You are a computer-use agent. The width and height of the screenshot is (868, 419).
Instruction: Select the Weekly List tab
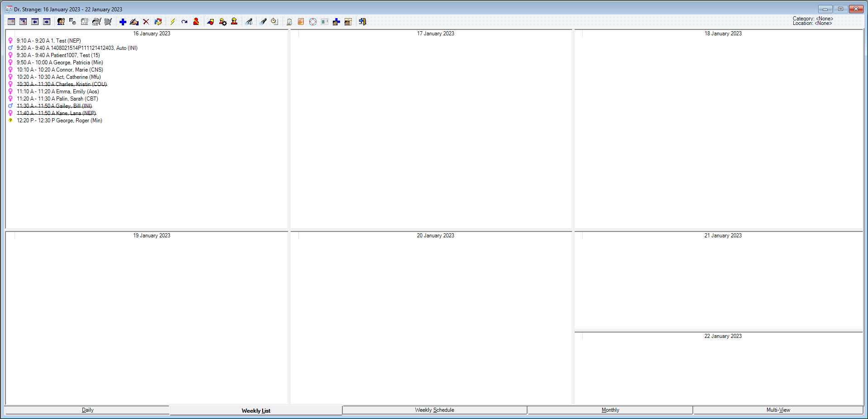256,410
